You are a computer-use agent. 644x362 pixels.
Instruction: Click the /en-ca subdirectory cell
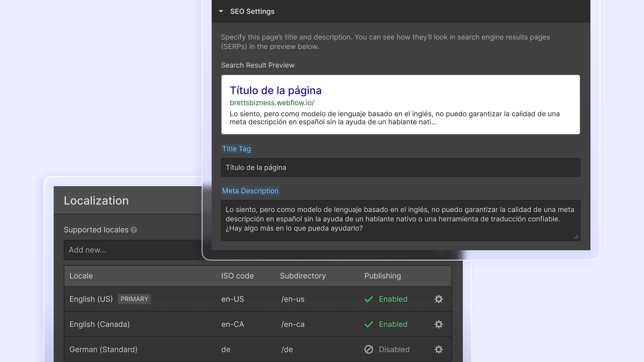(293, 324)
